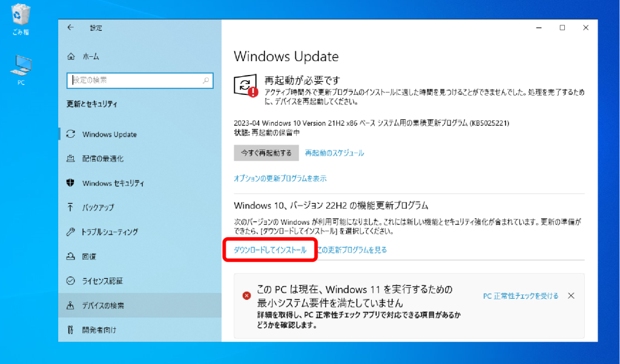Click オプションの更新プログラムを表示 link
Image resolution: width=620 pixels, height=364 pixels.
pyautogui.click(x=280, y=178)
